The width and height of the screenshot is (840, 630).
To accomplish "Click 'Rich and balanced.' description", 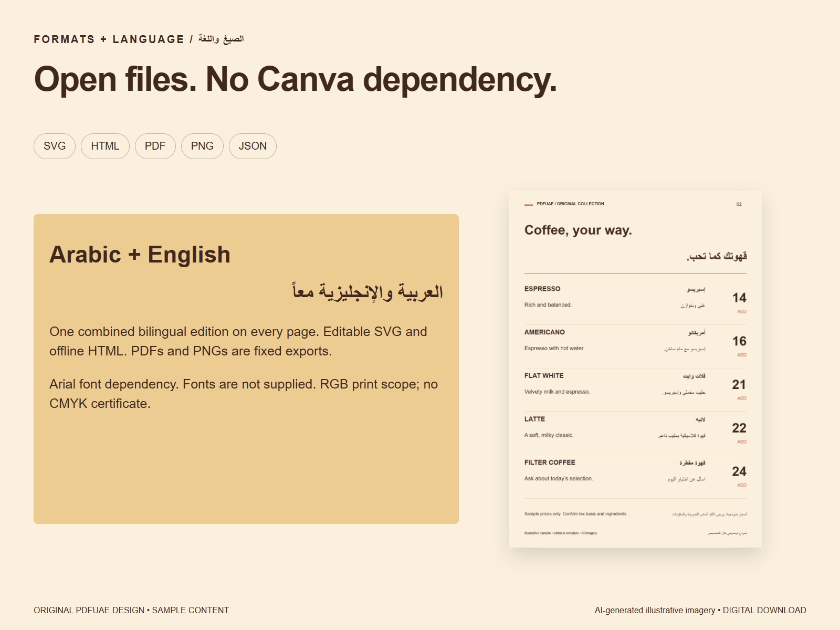I will pos(548,305).
